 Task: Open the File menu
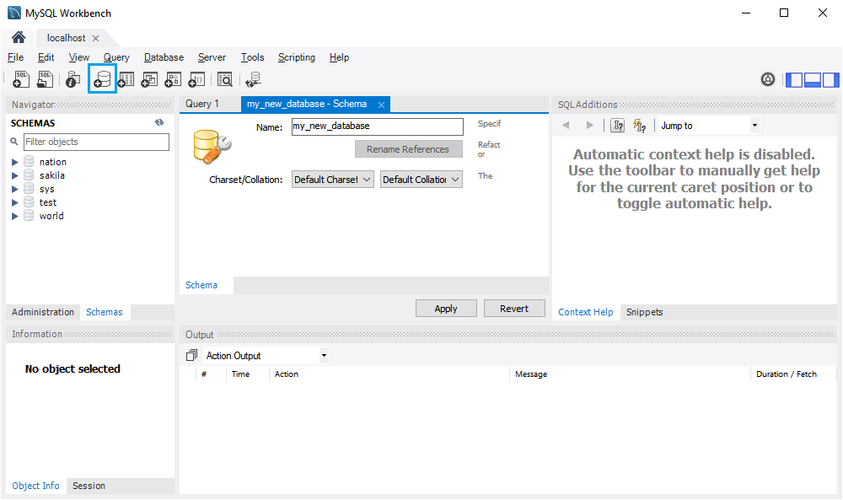(16, 57)
